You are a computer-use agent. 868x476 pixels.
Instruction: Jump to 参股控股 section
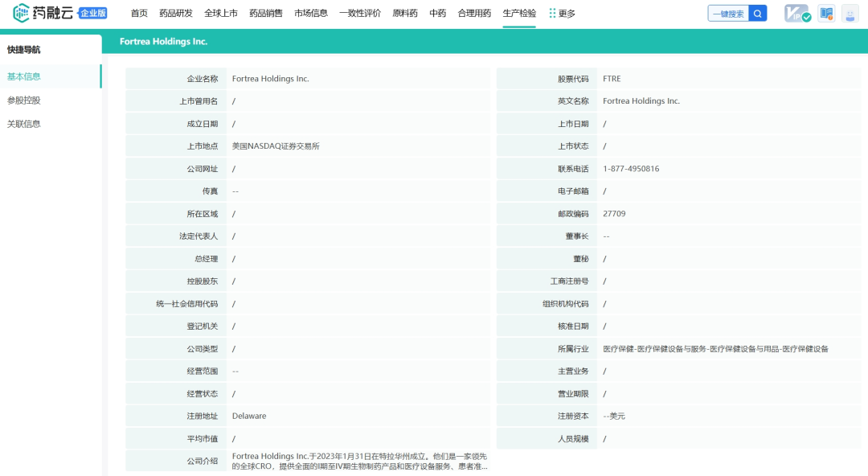click(x=24, y=101)
